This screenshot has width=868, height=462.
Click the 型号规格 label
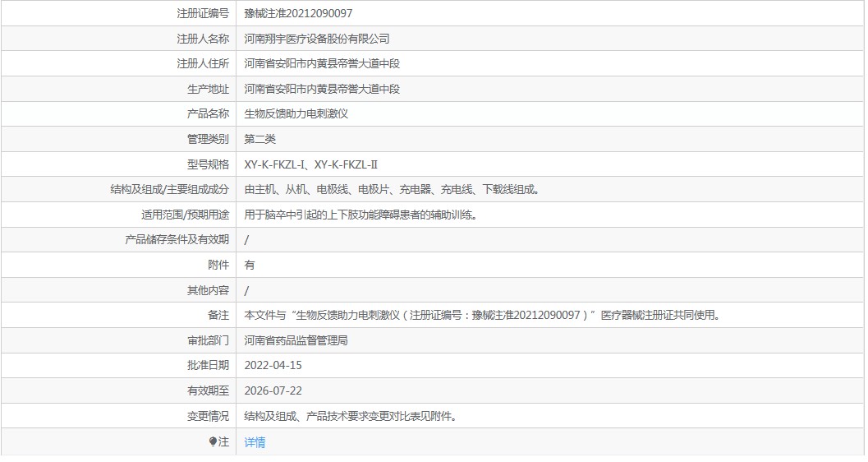tap(208, 164)
